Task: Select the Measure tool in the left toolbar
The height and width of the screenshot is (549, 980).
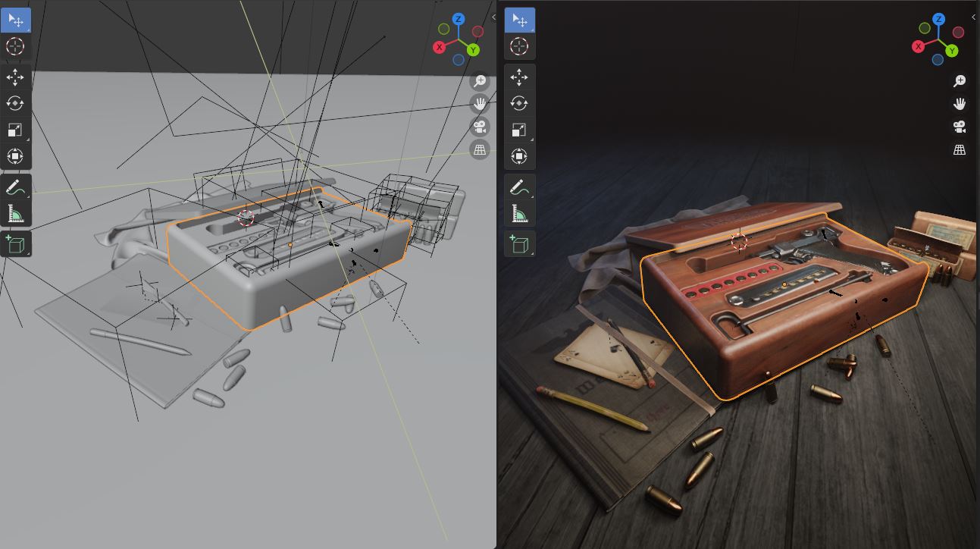Action: pyautogui.click(x=15, y=213)
